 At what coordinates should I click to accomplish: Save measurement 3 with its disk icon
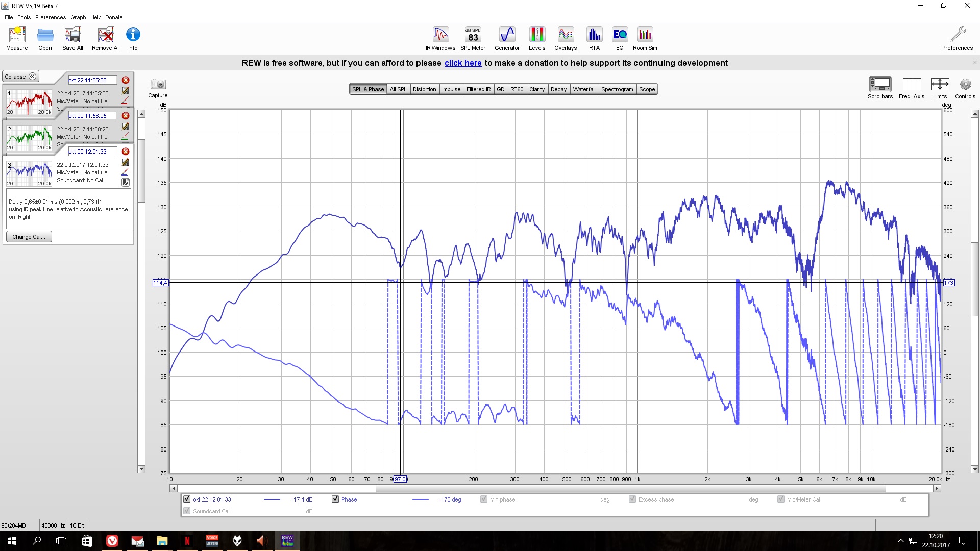[x=126, y=162]
